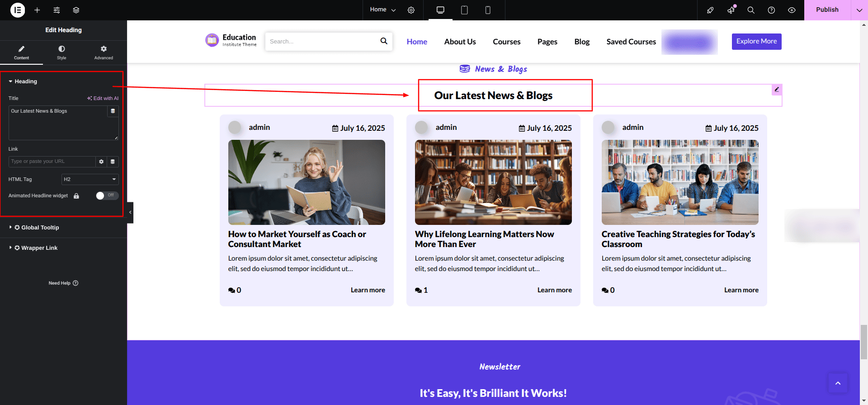Open the Home document dropdown

click(x=382, y=10)
